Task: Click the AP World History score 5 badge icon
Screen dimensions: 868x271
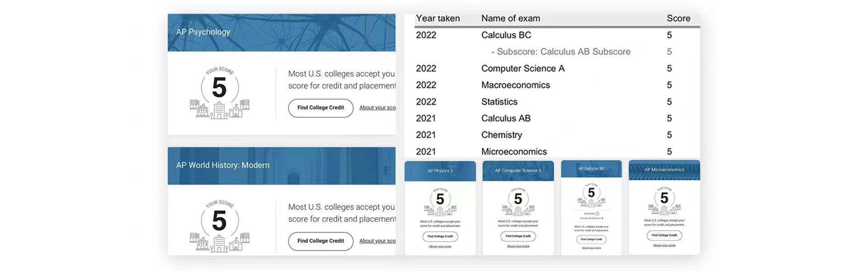Action: (220, 226)
